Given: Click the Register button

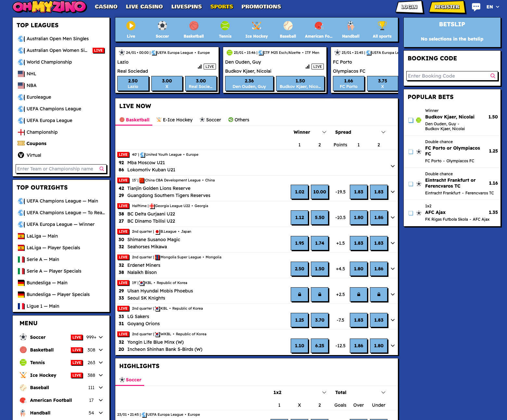Looking at the screenshot, I should click(447, 7).
